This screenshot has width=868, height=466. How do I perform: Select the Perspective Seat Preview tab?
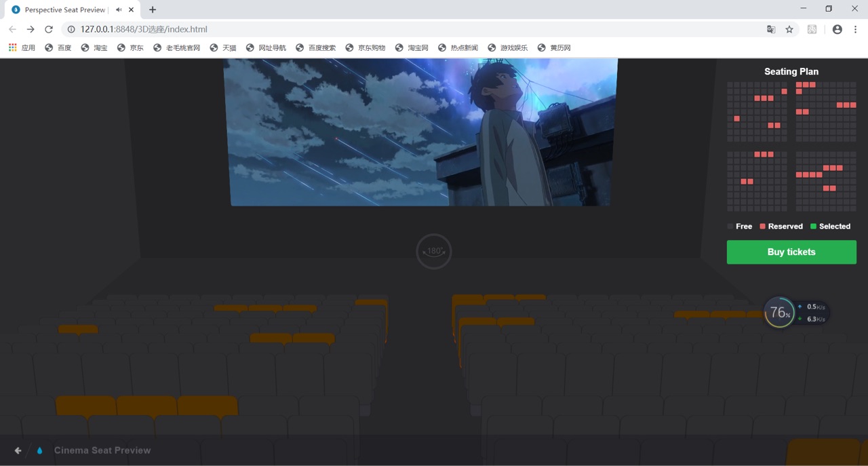(73, 9)
